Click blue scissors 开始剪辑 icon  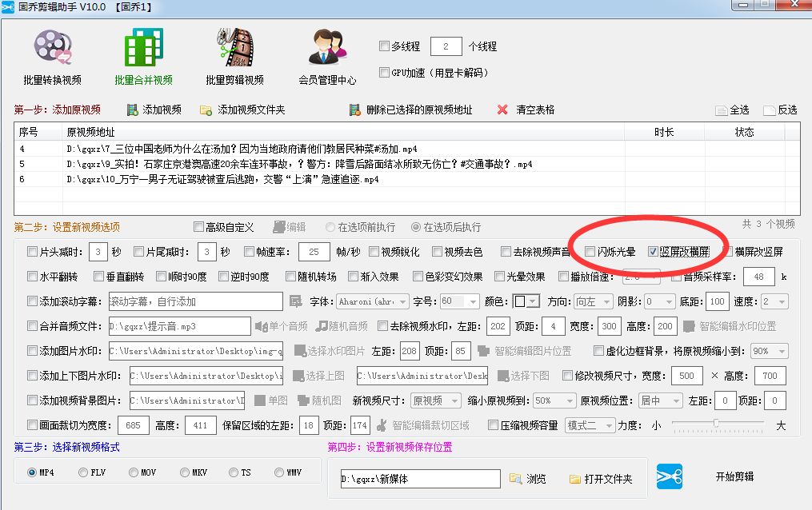click(x=670, y=476)
